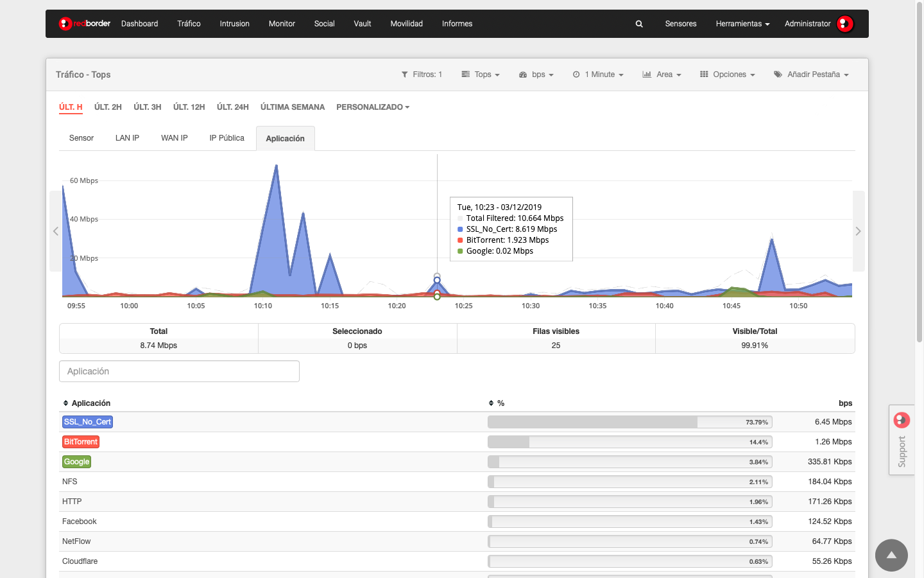
Task: Open the Herramientas menu
Action: (742, 24)
